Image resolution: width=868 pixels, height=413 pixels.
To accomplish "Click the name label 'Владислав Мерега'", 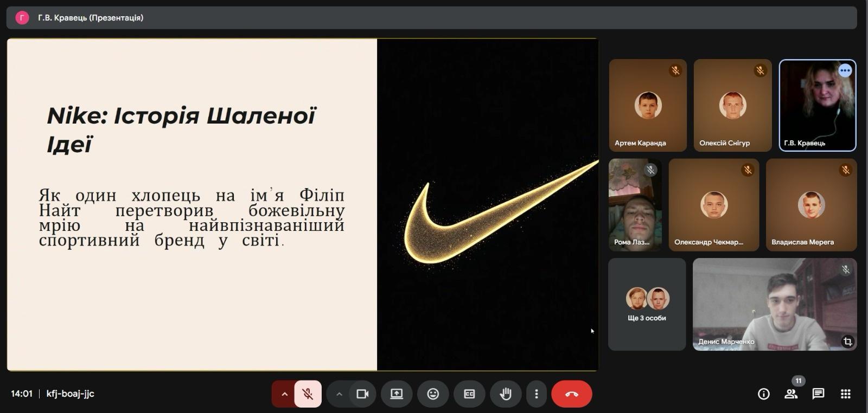I will [x=803, y=242].
